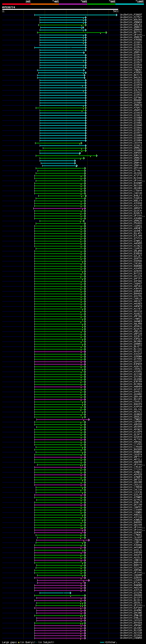The height and width of the screenshot is (644, 146).
Task: Open entry UniRef100_Q7YAL2
Action: [131, 170]
